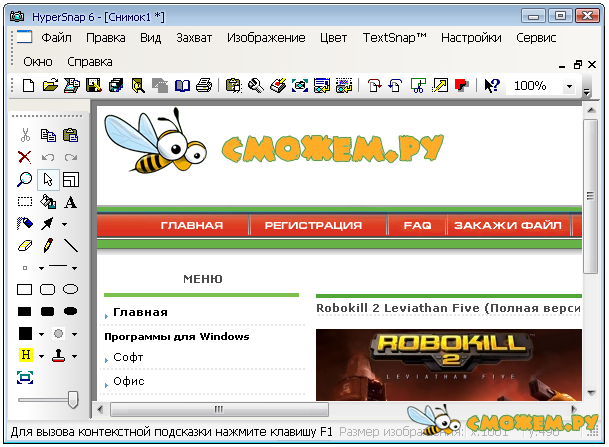Select the Cut scissors tool

point(25,135)
